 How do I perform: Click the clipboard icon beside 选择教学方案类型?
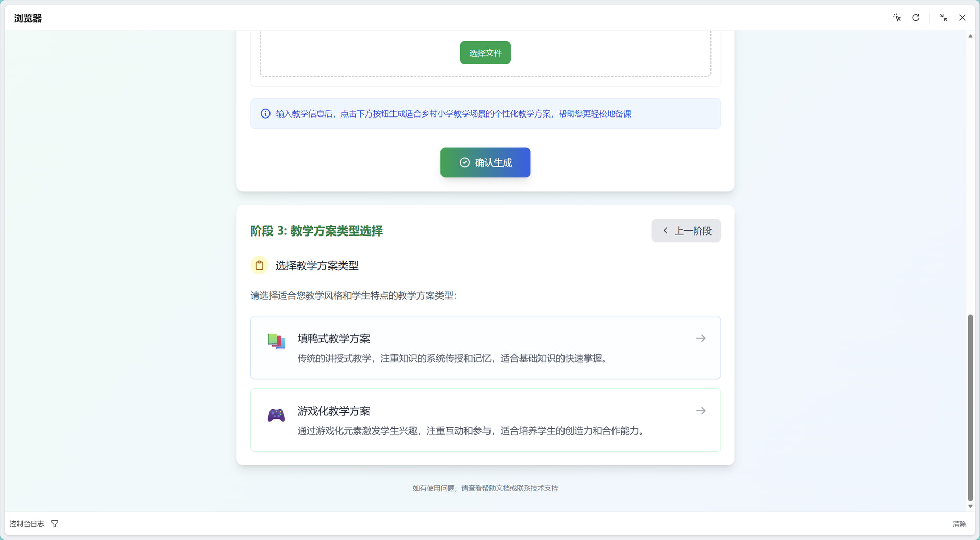coord(259,265)
